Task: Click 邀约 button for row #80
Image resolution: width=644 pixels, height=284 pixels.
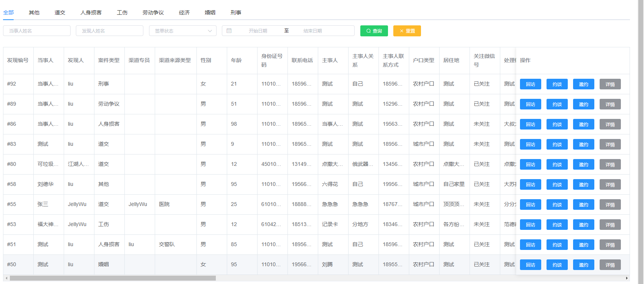Action: 584,164
